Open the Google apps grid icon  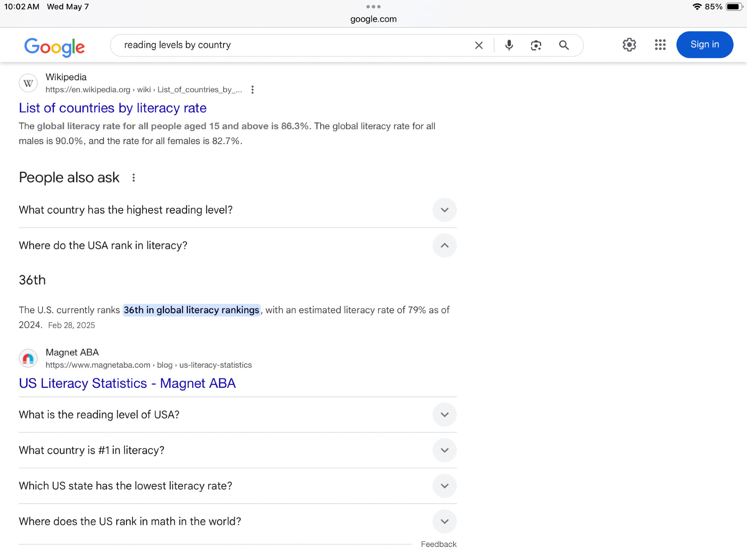click(660, 45)
